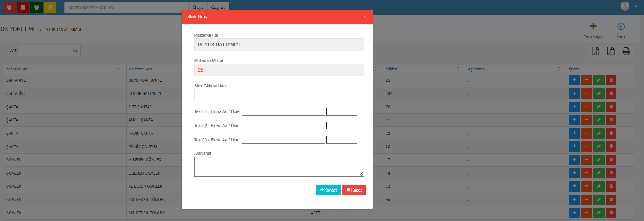Focus the Stok Giriş Miktarı input field
The height and width of the screenshot is (221, 644).
[x=279, y=95]
